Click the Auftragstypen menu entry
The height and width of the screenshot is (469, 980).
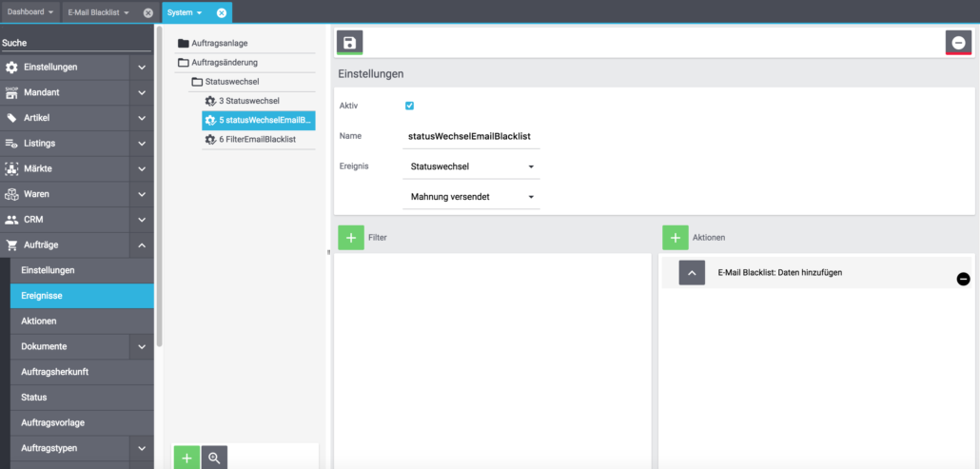70,448
